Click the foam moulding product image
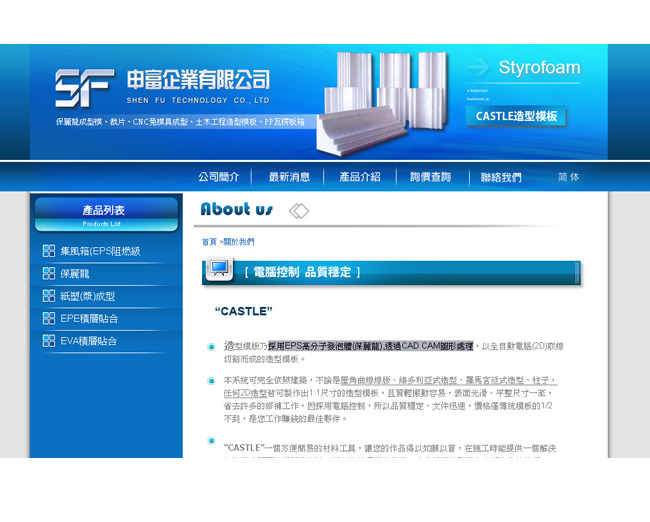Image resolution: width=650 pixels, height=522 pixels. [x=381, y=104]
